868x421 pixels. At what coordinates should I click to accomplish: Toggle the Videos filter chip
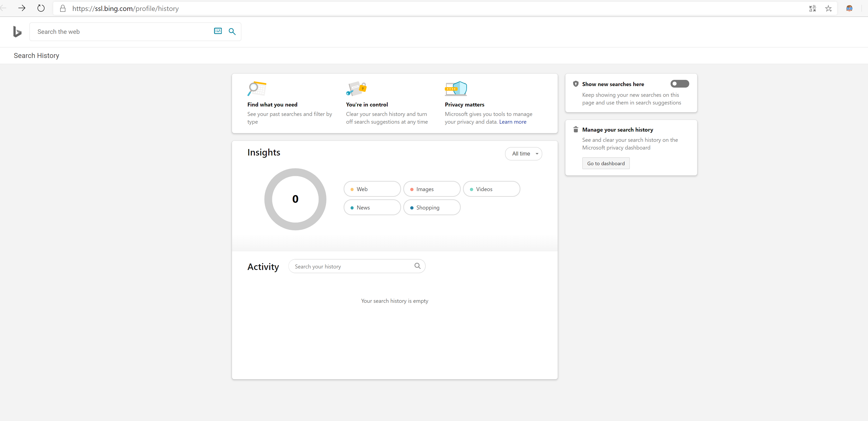[491, 189]
